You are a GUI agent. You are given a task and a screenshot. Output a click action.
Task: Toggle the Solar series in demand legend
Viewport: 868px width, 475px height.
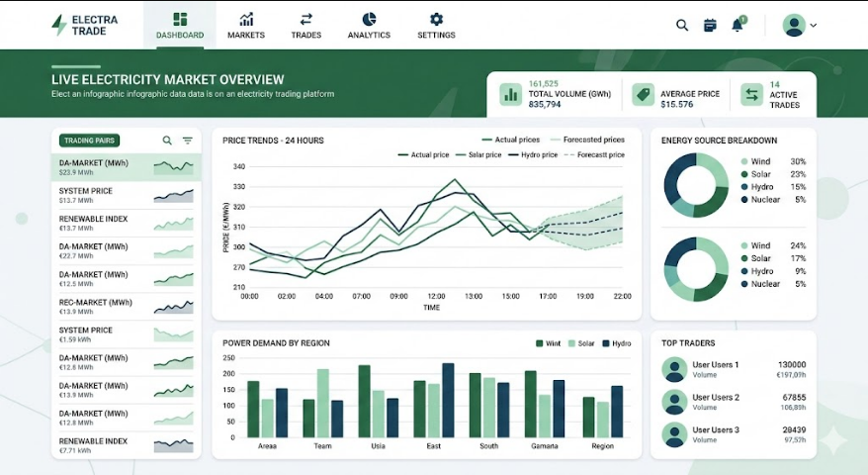[x=581, y=343]
